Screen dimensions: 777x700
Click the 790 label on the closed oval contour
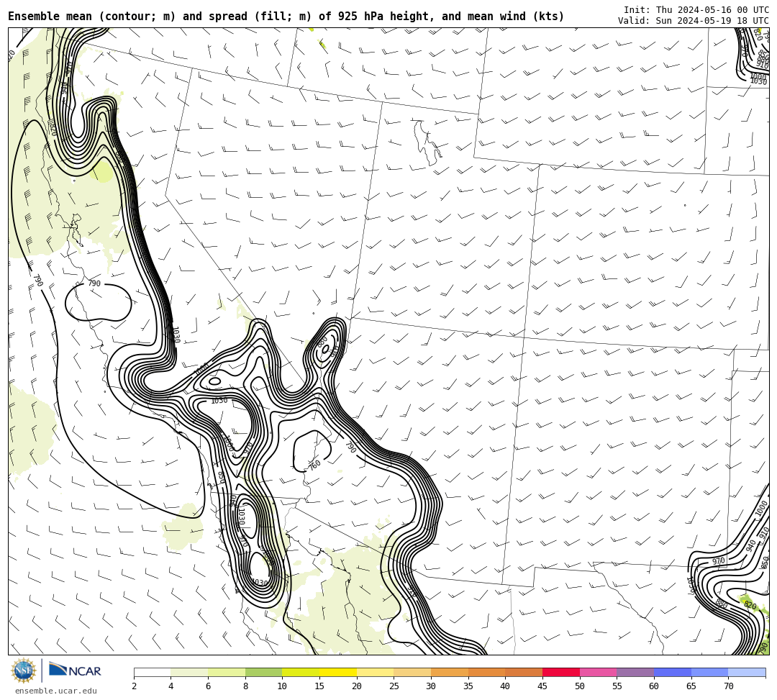(94, 283)
